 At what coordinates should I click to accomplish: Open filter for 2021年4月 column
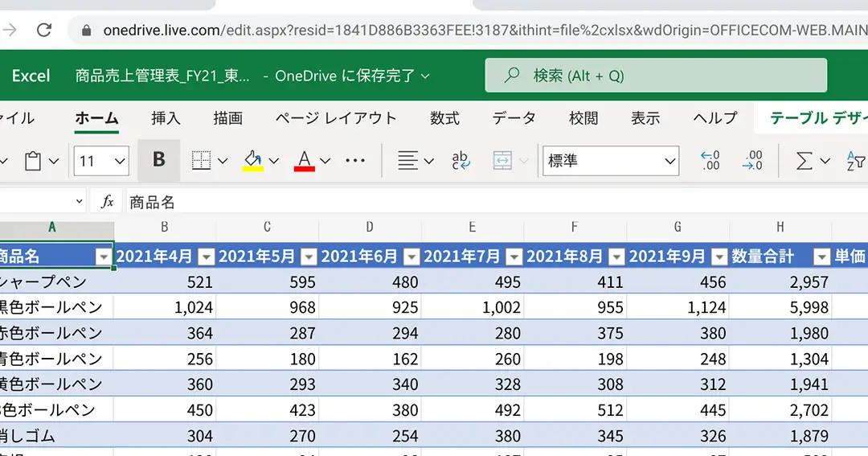tap(206, 257)
